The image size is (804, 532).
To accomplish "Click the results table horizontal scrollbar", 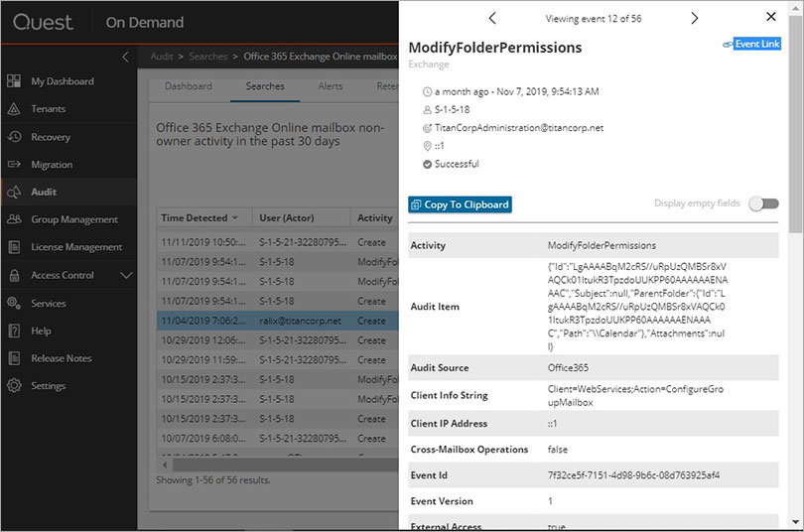I will pos(285,465).
